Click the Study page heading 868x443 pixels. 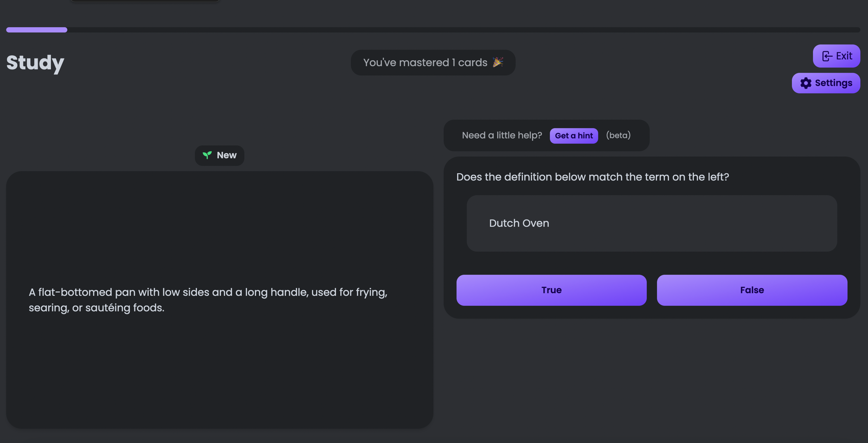(x=35, y=63)
